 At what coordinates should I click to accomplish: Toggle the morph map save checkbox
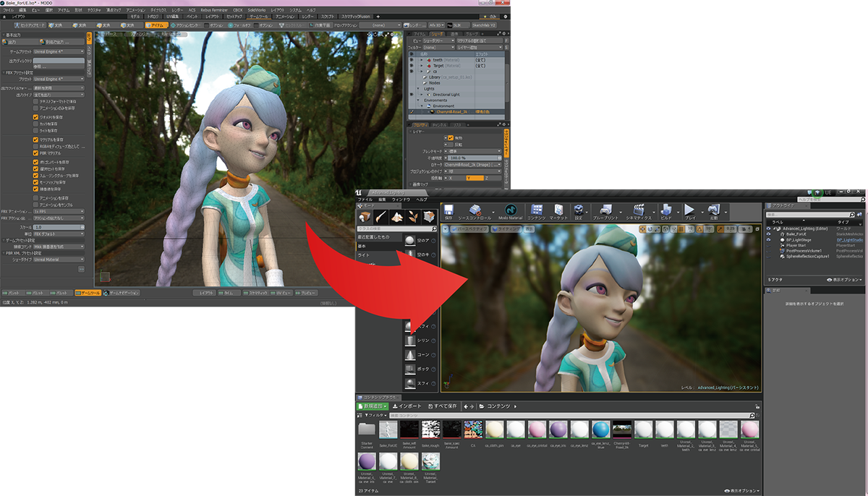[36, 182]
